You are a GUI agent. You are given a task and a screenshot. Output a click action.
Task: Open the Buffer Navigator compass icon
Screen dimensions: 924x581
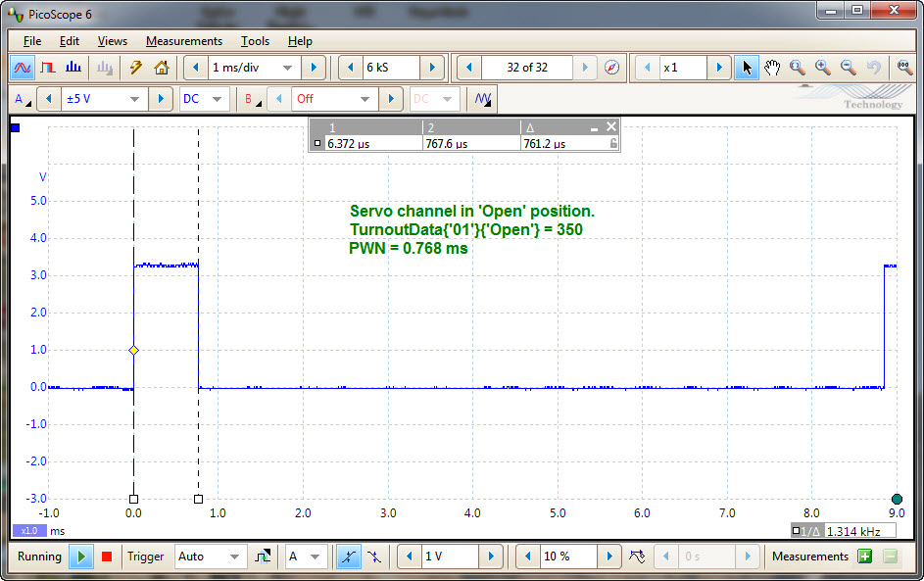(612, 68)
